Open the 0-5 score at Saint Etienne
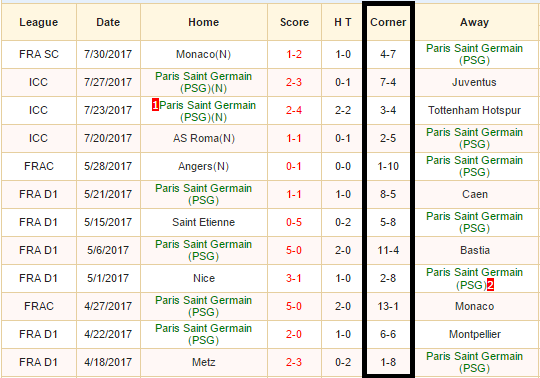The height and width of the screenshot is (378, 540). (x=294, y=222)
